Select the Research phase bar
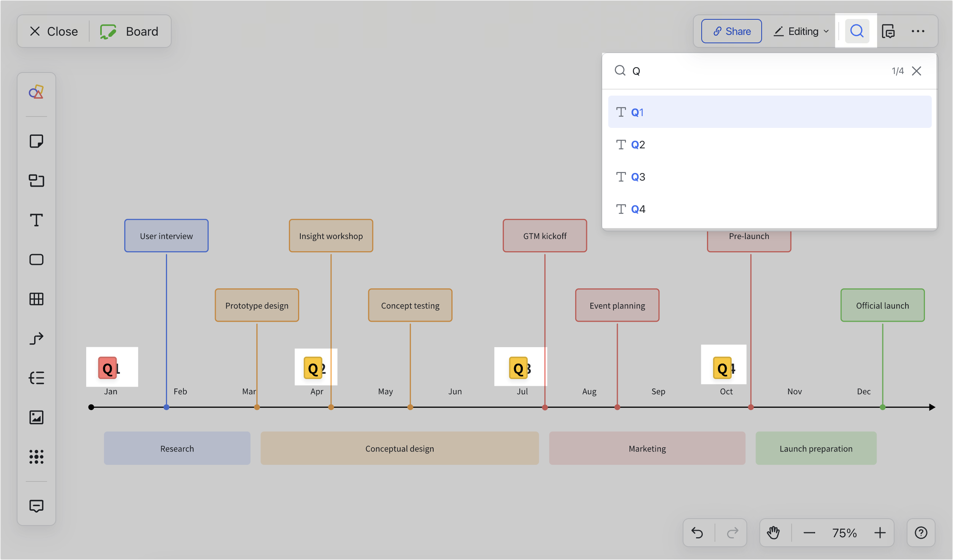Viewport: 953px width, 560px height. click(x=177, y=448)
